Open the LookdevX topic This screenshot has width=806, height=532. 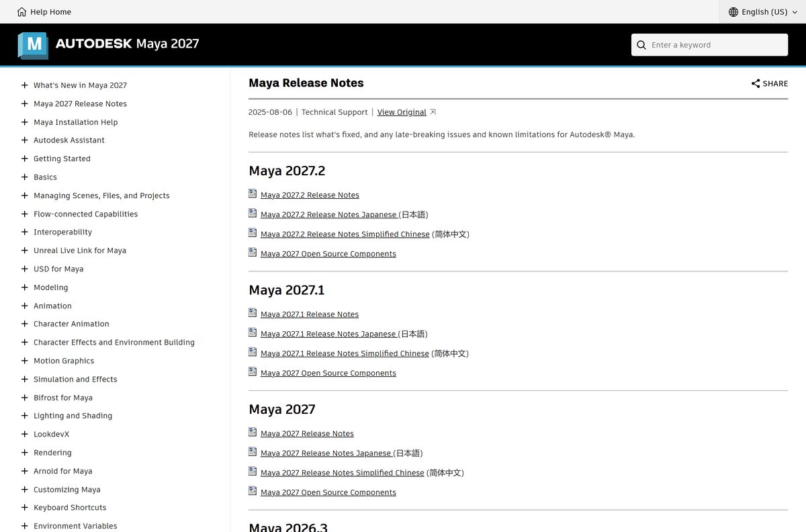pyautogui.click(x=51, y=435)
